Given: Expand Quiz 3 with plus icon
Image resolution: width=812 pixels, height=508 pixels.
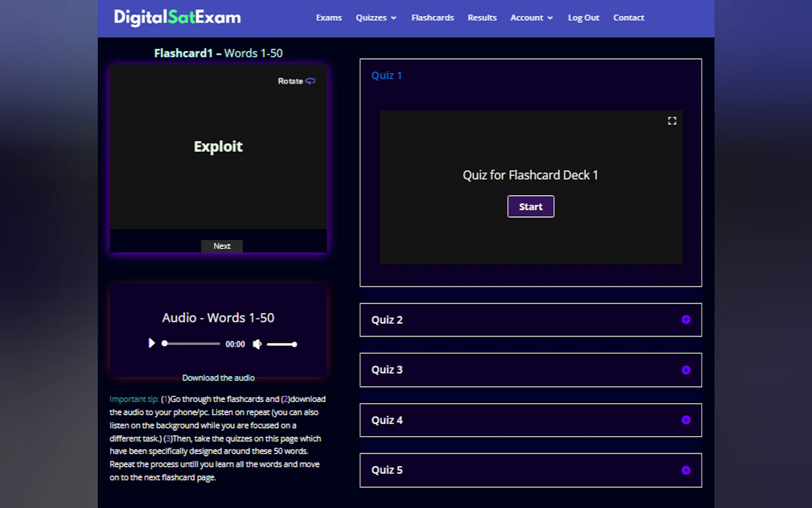Looking at the screenshot, I should tap(685, 370).
